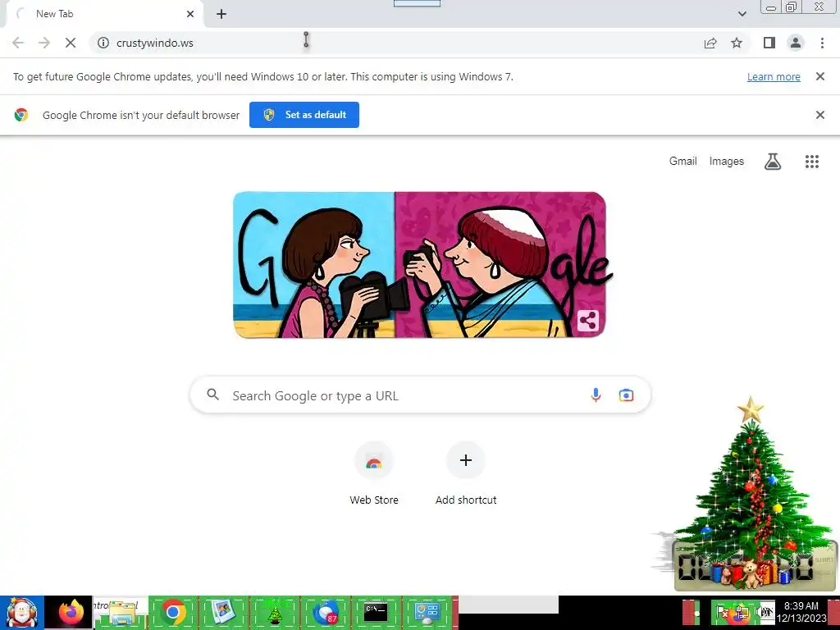Open clock showing 8:39 AM
Image resolution: width=840 pixels, height=630 pixels.
coord(801,612)
